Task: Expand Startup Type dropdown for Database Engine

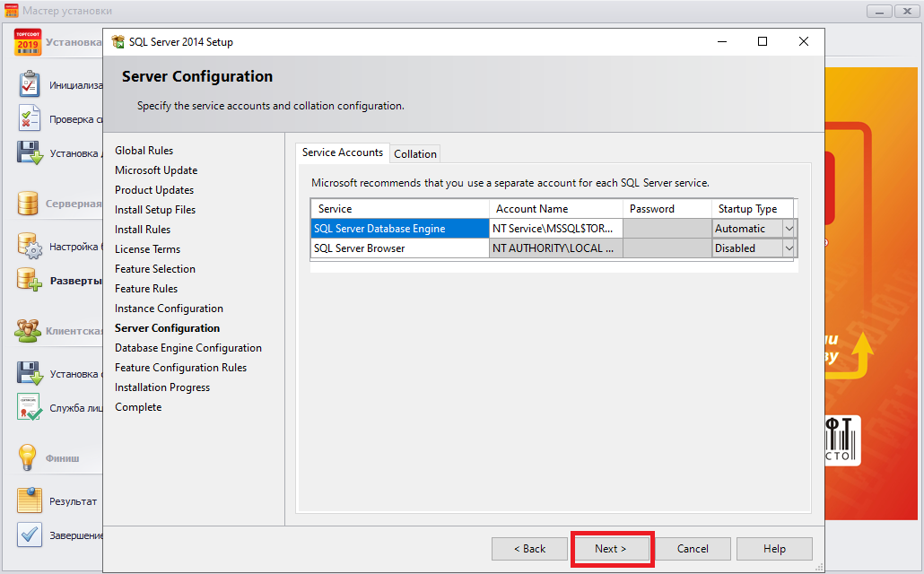Action: (789, 229)
